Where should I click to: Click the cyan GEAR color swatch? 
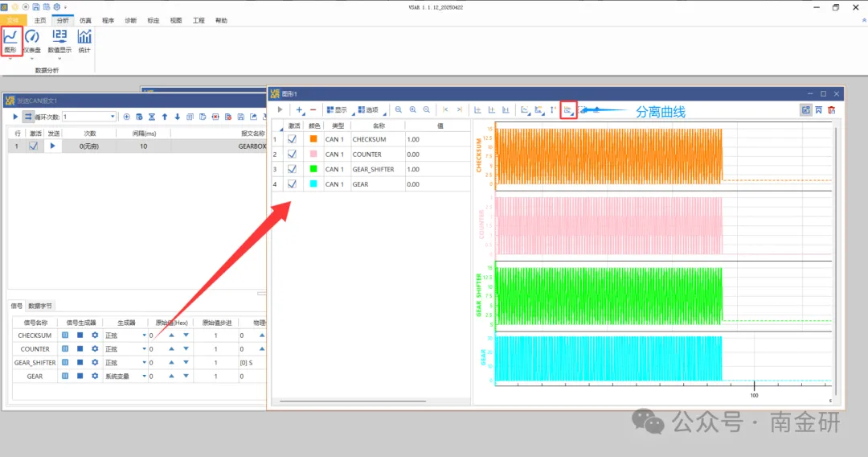coord(313,184)
